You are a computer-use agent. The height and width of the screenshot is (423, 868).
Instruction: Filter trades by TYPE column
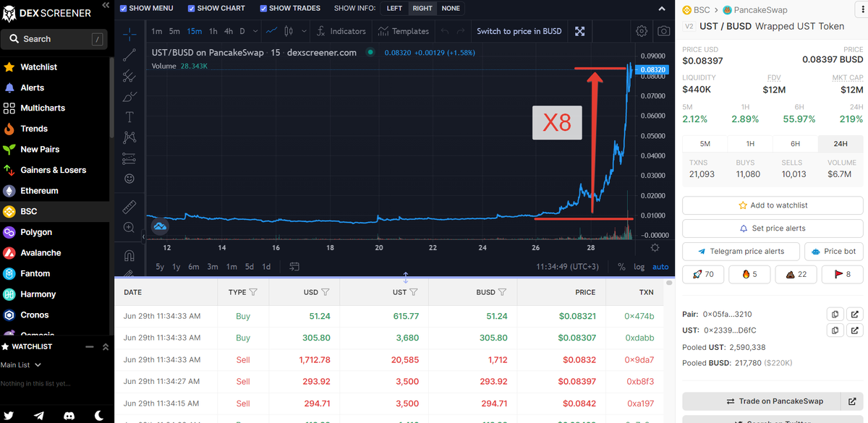[253, 292]
